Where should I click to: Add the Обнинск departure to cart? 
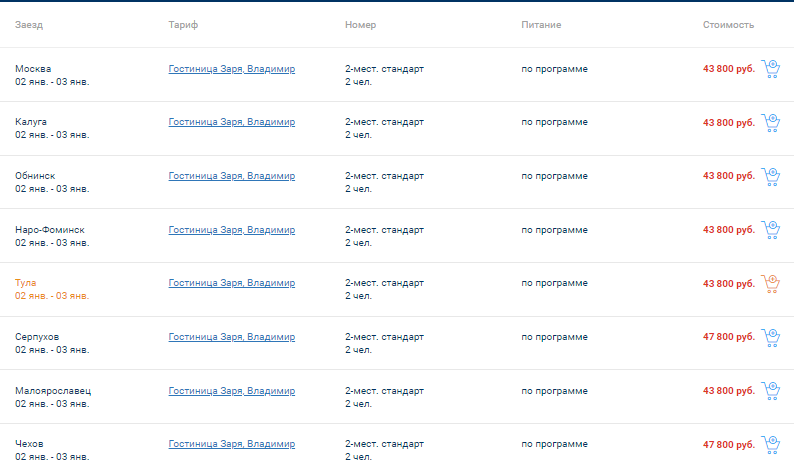pos(771,176)
